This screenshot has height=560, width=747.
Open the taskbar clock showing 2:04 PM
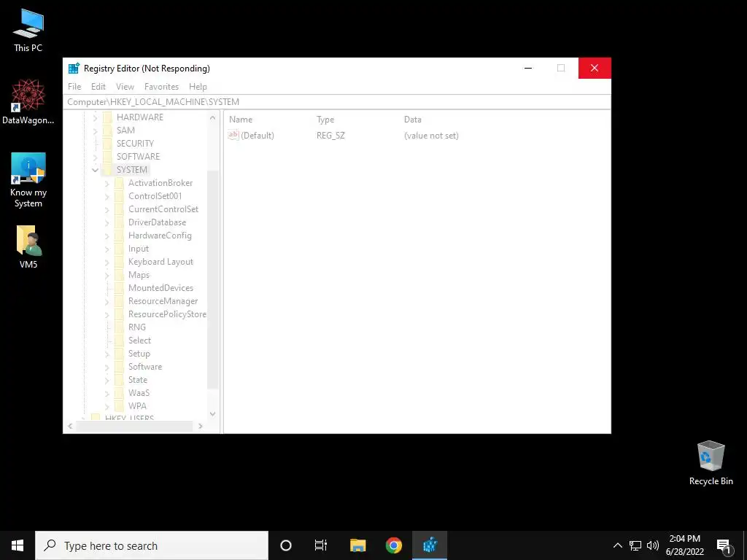684,545
